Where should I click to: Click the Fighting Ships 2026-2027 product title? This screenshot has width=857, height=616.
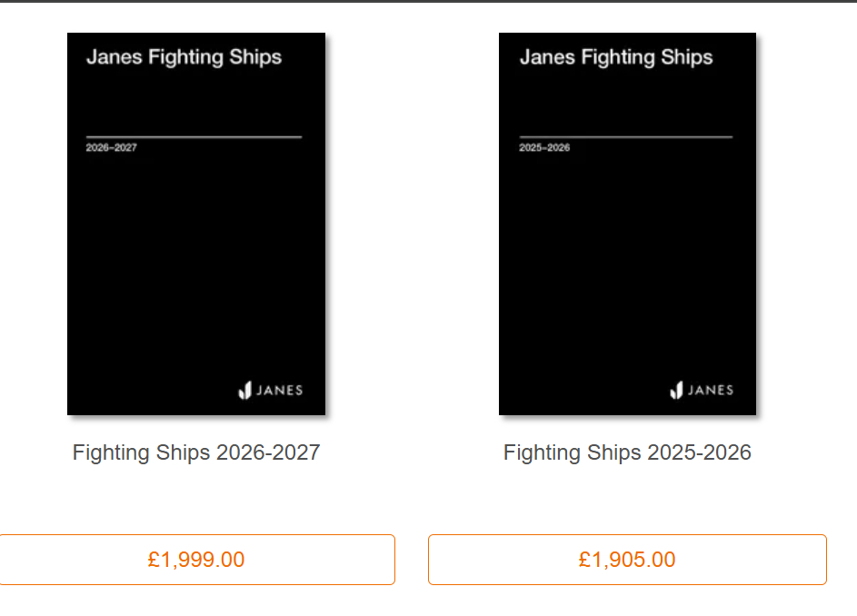(x=196, y=452)
